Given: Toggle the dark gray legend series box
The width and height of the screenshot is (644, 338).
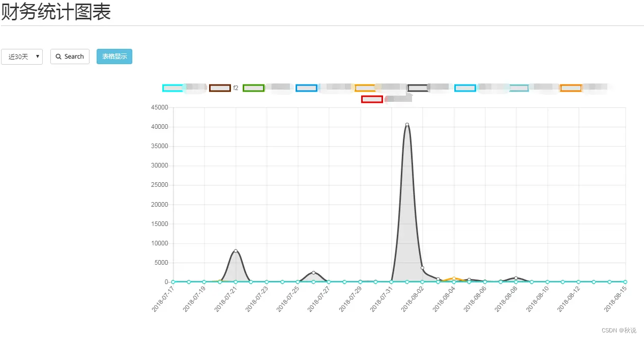Looking at the screenshot, I should (x=418, y=88).
